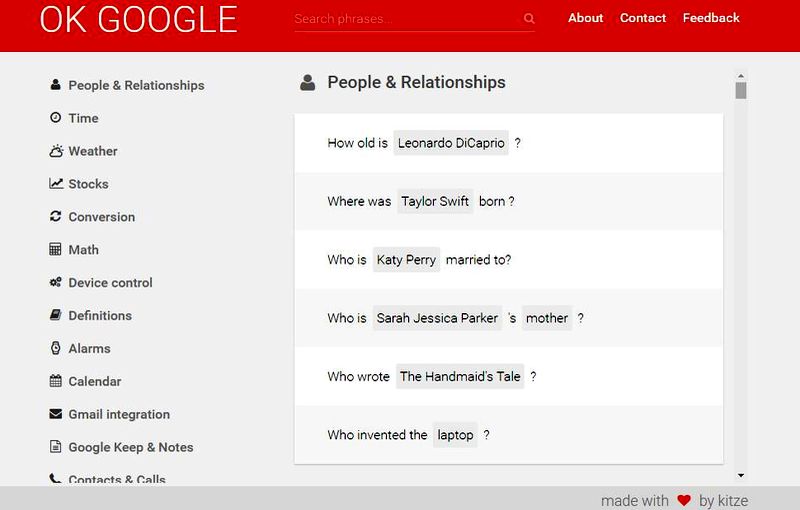
Task: Click the calendar icon beside Calendar
Action: (56, 381)
